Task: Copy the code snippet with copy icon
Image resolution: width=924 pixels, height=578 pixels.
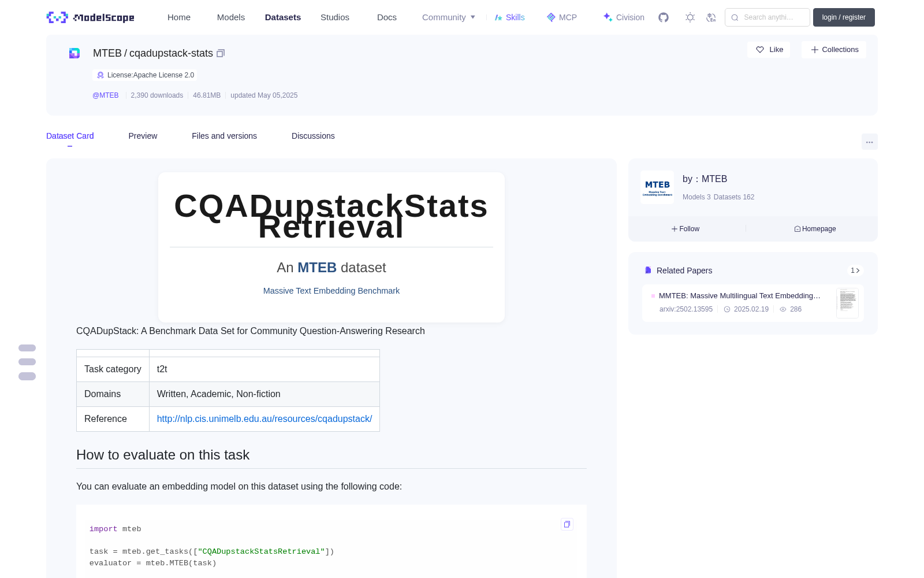Action: pyautogui.click(x=567, y=524)
